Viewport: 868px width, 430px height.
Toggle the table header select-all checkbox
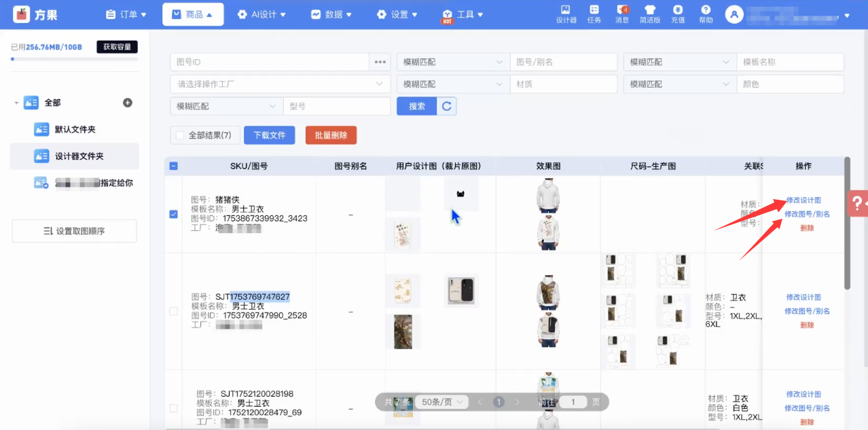(173, 166)
